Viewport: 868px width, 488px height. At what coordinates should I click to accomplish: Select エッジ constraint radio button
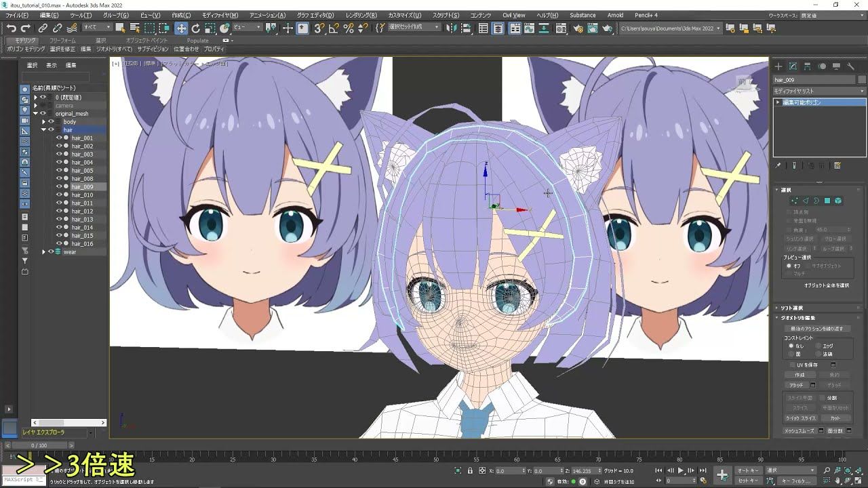click(819, 346)
